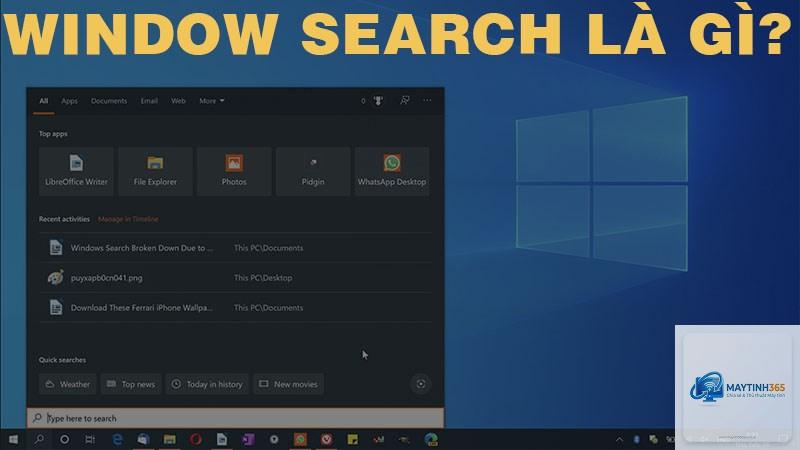Open 'Download These Ferrari iPhone Wallpa...' document
Screen dimensions: 800x450
pyautogui.click(x=236, y=308)
